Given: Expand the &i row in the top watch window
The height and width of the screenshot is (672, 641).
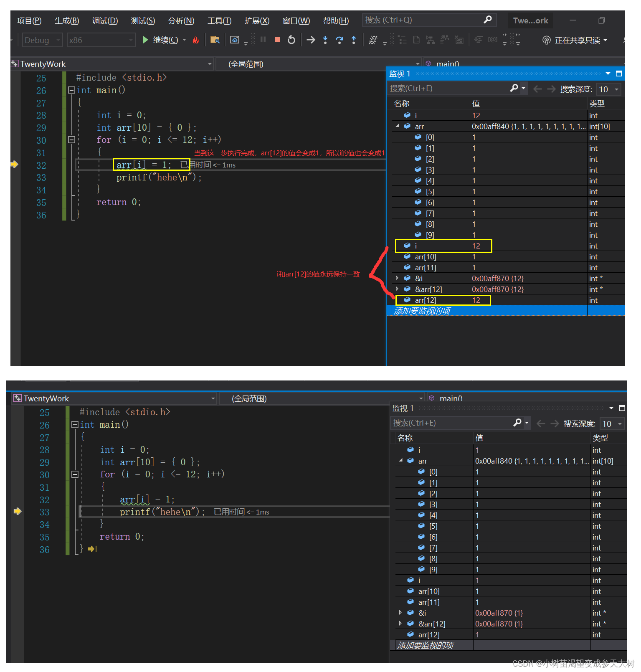Looking at the screenshot, I should point(397,278).
